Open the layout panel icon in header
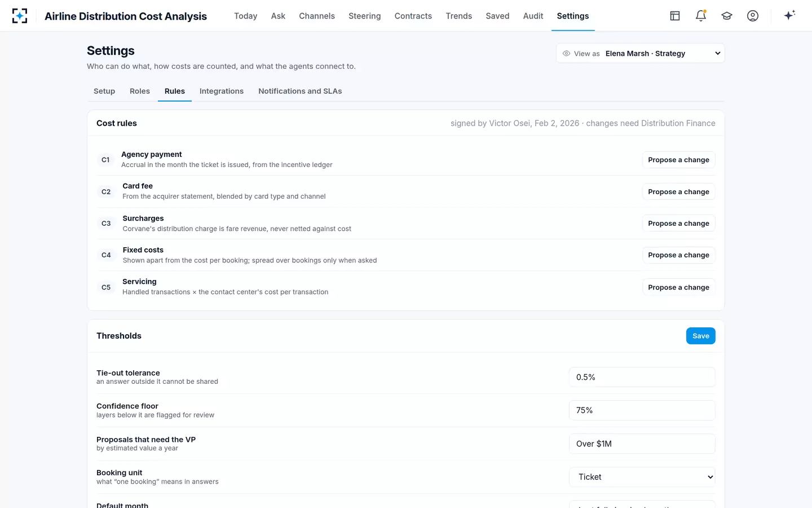 (675, 16)
